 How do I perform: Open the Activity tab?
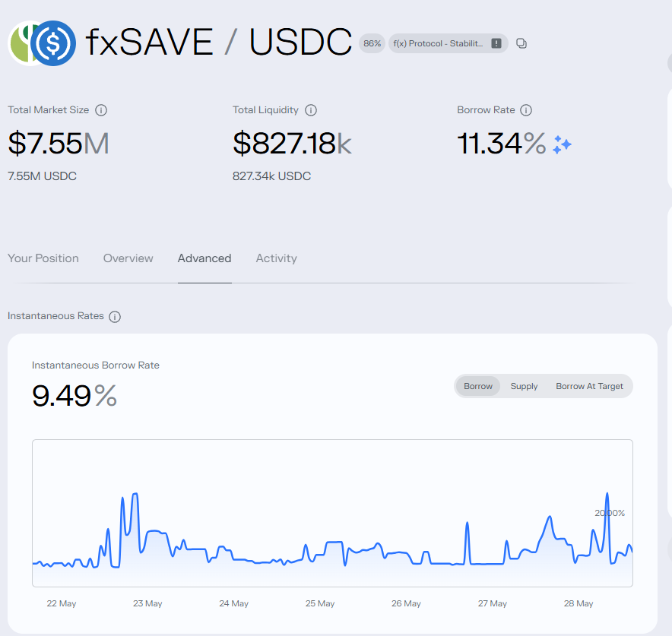(x=277, y=258)
